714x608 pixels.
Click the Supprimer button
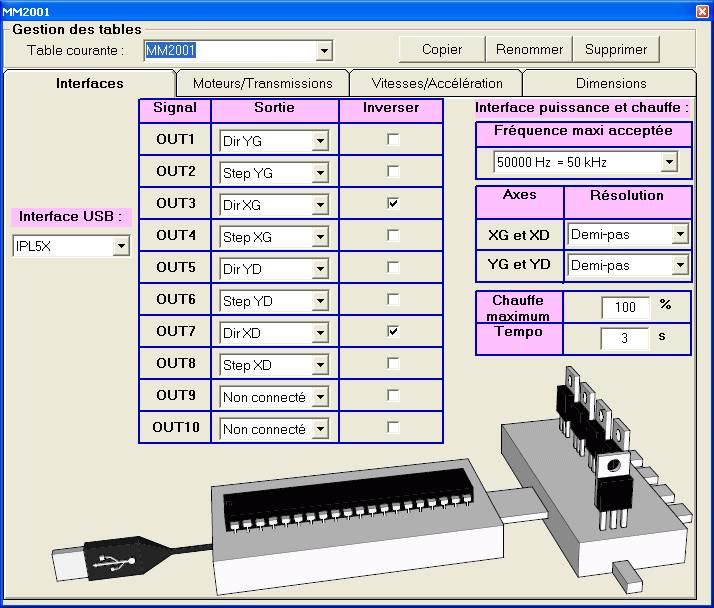pos(616,49)
